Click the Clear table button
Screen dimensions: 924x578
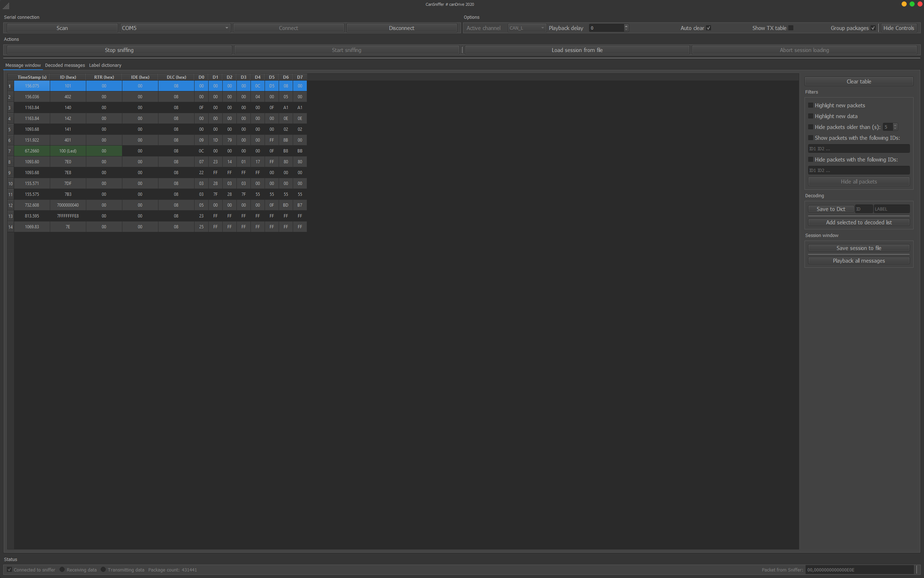(859, 81)
